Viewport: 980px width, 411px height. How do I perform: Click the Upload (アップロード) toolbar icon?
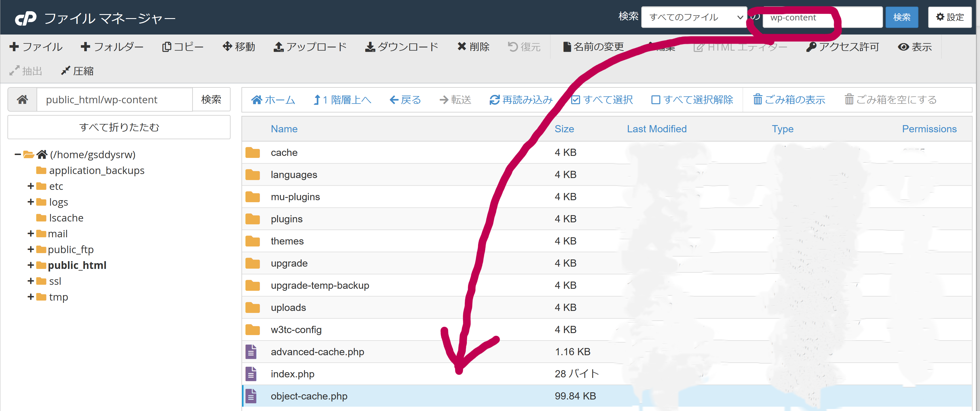[x=279, y=47]
